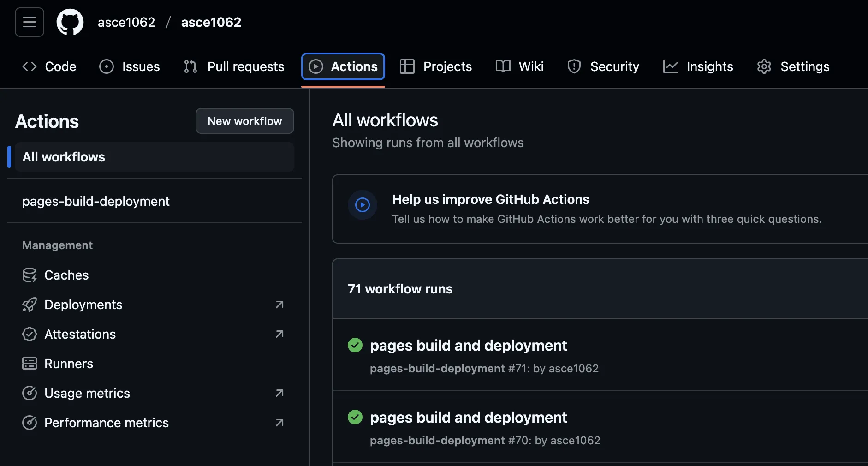Click the green checkmark on run #71

pos(355,345)
